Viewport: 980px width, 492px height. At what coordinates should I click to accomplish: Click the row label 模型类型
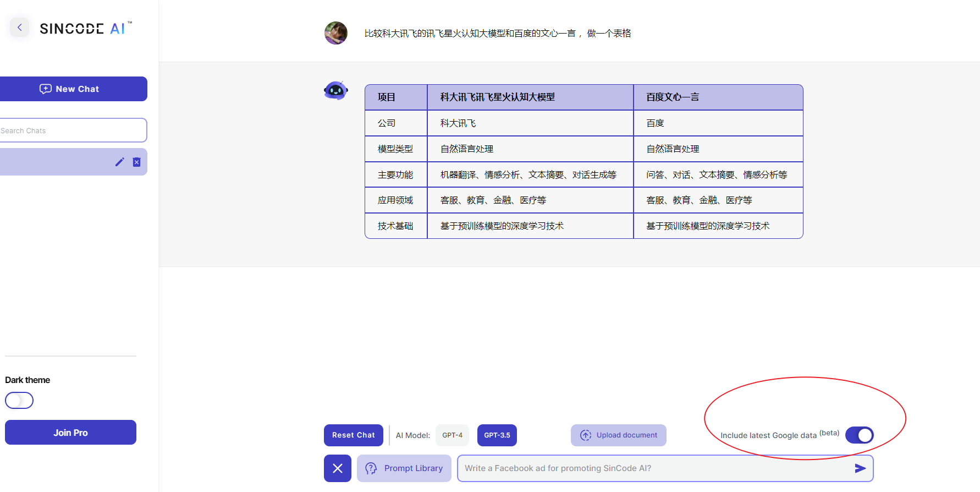[x=395, y=149]
